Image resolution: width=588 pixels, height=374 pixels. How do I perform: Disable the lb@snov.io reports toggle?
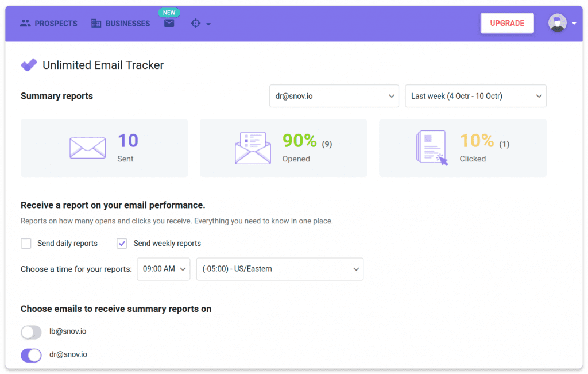point(31,332)
